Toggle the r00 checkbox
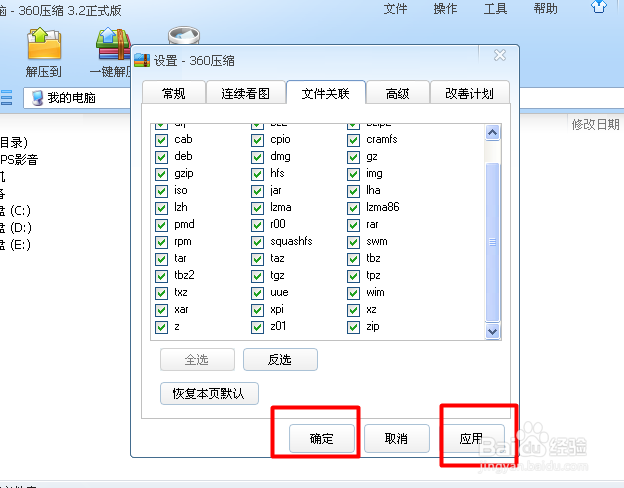This screenshot has width=624, height=488. coord(257,225)
